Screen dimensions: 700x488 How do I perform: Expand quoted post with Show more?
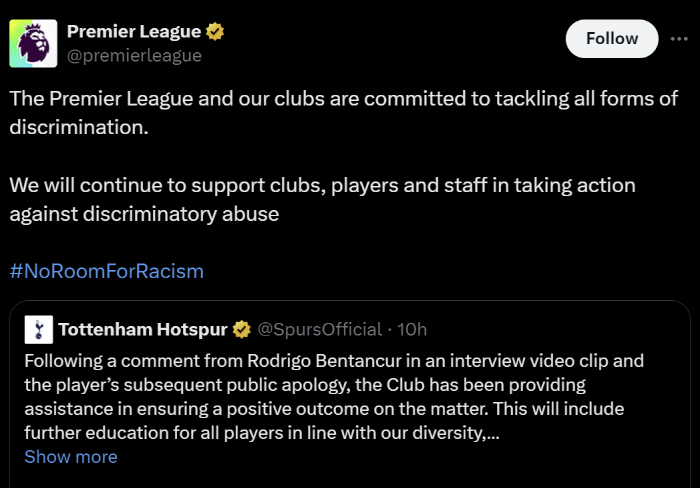click(x=71, y=457)
